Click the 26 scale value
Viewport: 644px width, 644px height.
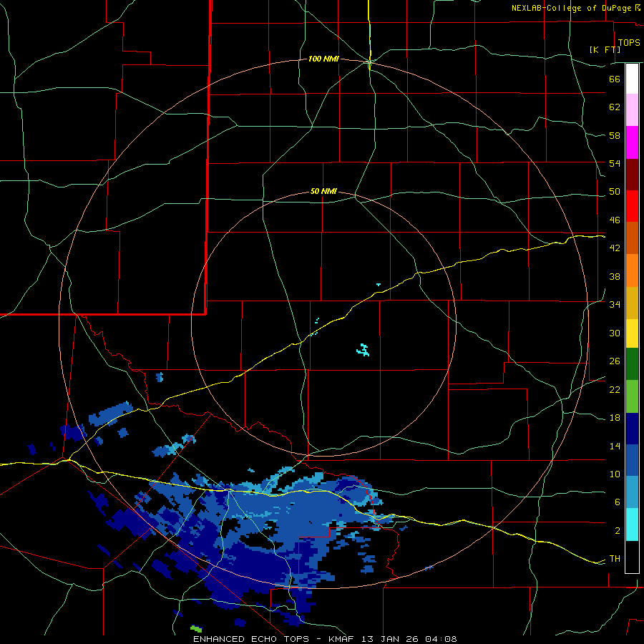pos(615,361)
